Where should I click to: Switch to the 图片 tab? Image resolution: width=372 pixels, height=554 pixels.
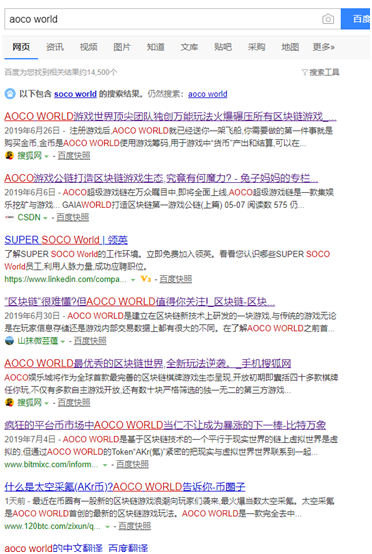(122, 47)
